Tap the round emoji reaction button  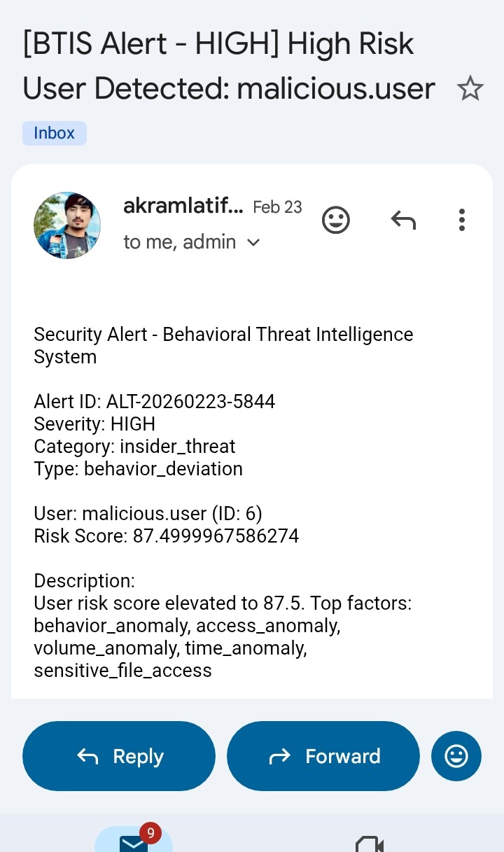(x=456, y=756)
